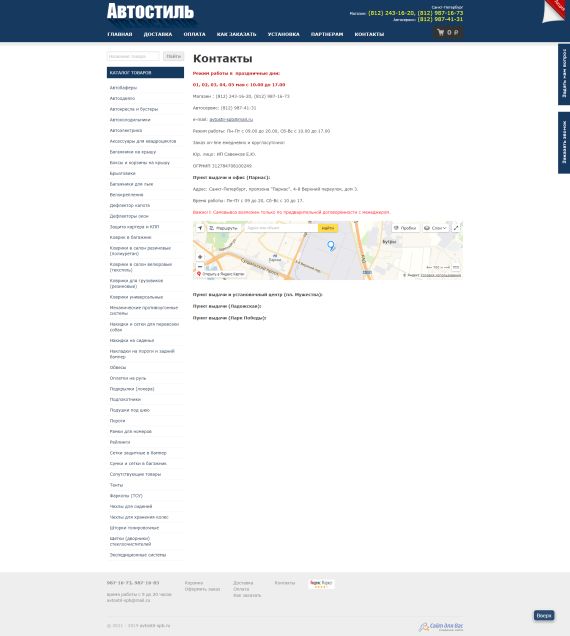Focus the product name search field
Screen dimensions: 570x636
[x=133, y=56]
